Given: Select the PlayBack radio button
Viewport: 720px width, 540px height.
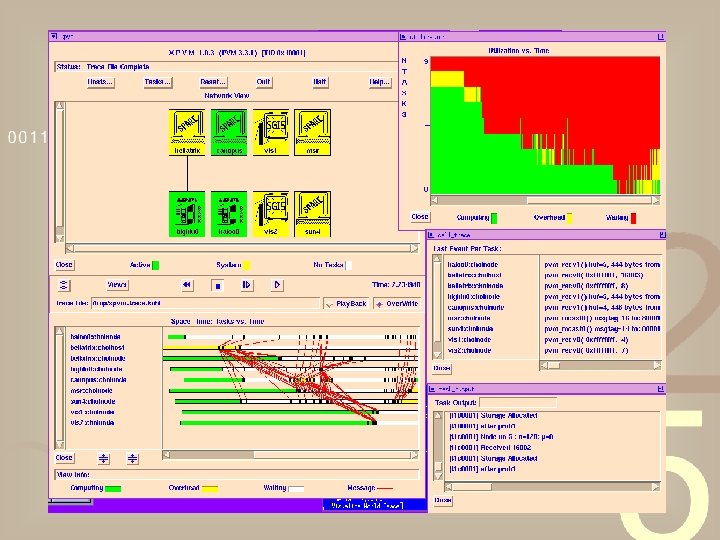Looking at the screenshot, I should tap(346, 304).
